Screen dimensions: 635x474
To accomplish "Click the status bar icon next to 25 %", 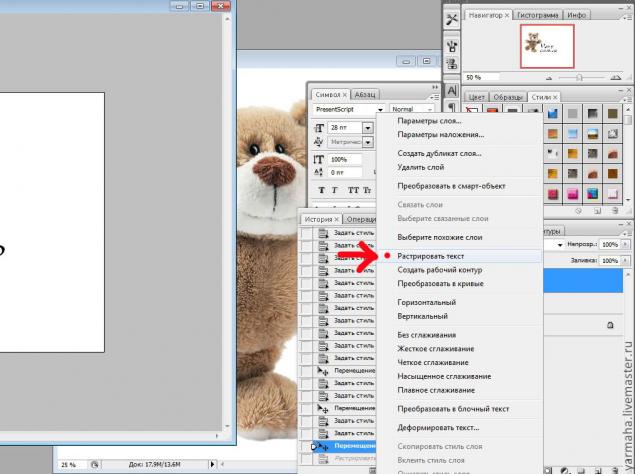I will (94, 465).
